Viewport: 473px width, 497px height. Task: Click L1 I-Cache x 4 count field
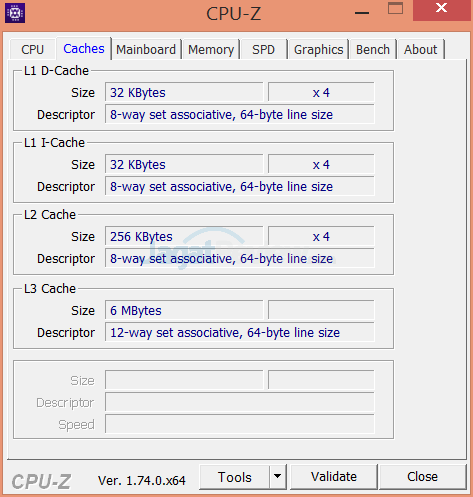(321, 164)
